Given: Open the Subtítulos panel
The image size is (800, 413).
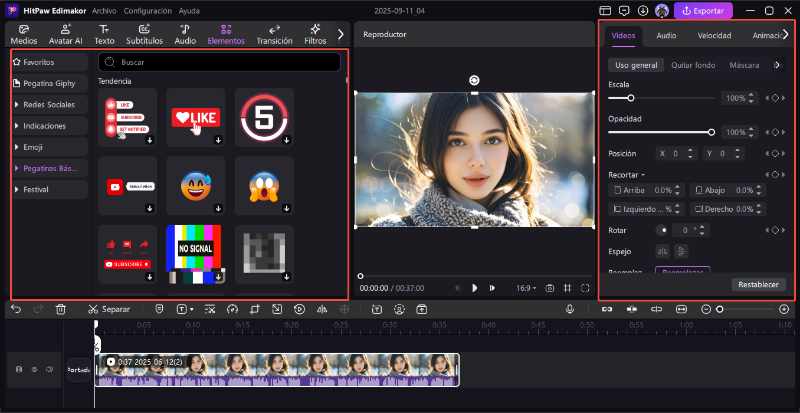Looking at the screenshot, I should point(144,34).
